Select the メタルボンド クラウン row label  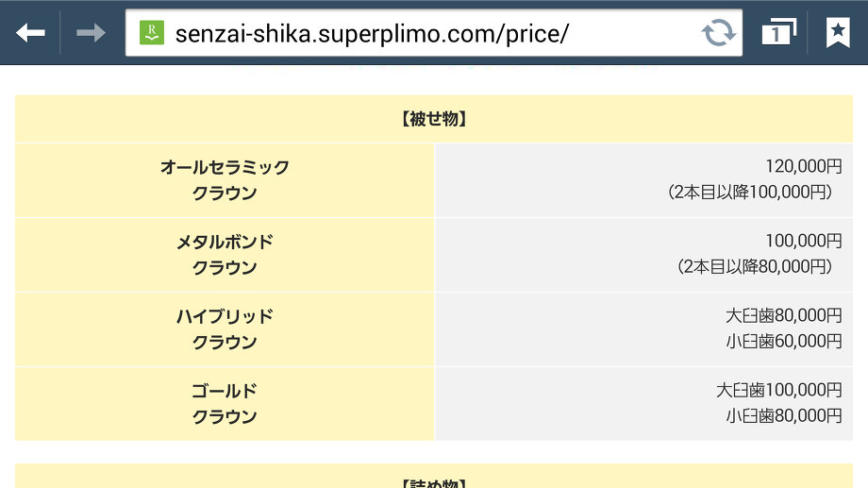(225, 255)
